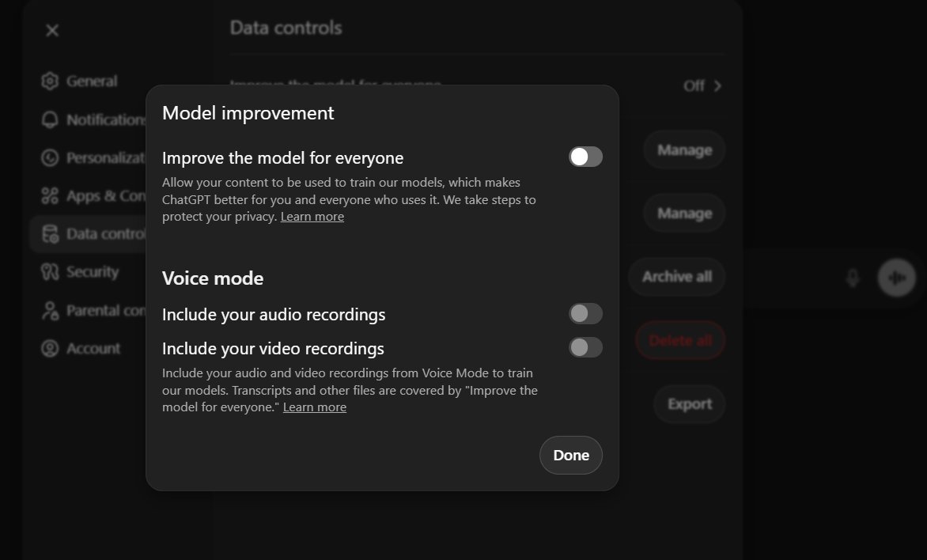Click the Account profile icon

point(51,348)
